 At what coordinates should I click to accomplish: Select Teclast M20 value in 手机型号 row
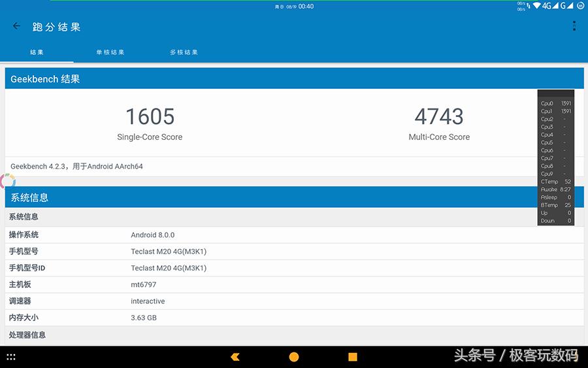point(169,252)
